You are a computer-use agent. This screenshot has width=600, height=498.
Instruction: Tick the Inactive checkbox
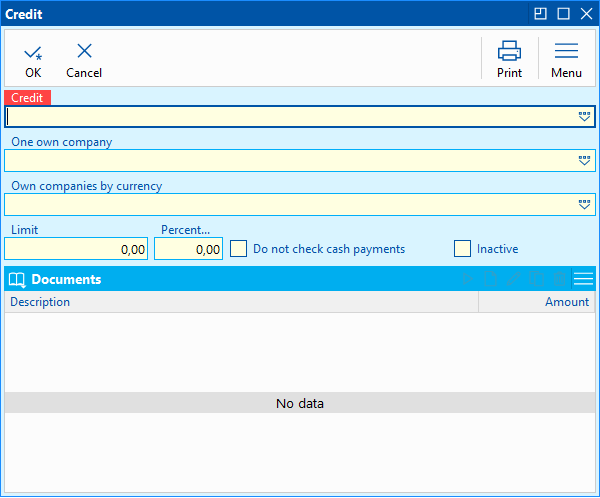coord(462,249)
